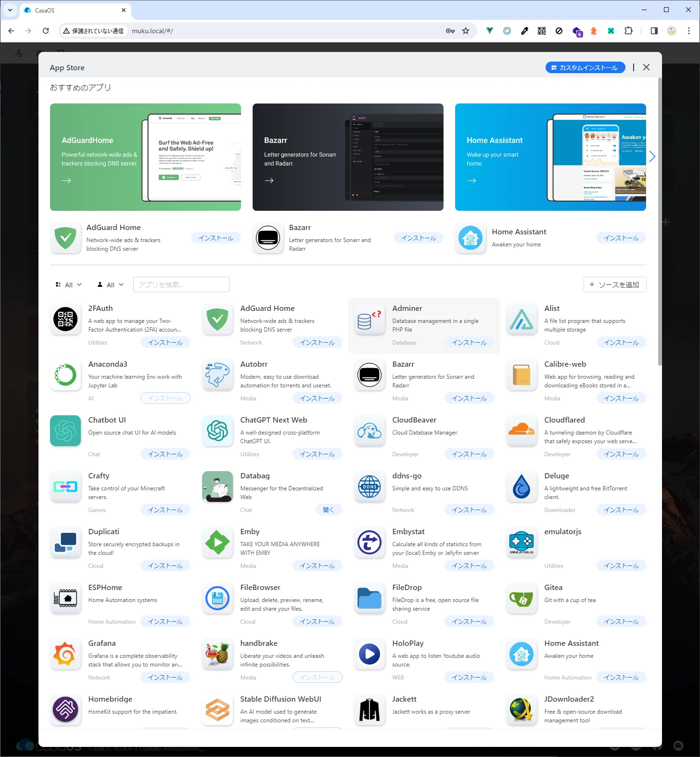Expand the author All filter dropdown
This screenshot has height=757, width=700.
click(110, 285)
